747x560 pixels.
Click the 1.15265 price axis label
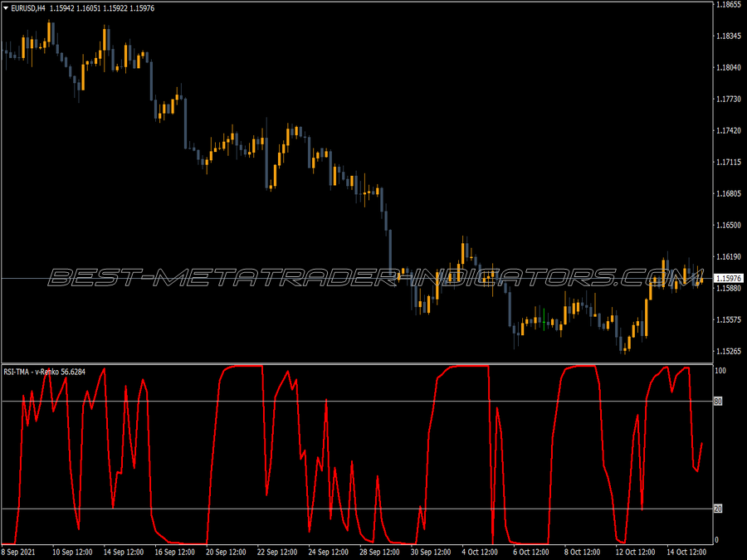click(729, 352)
